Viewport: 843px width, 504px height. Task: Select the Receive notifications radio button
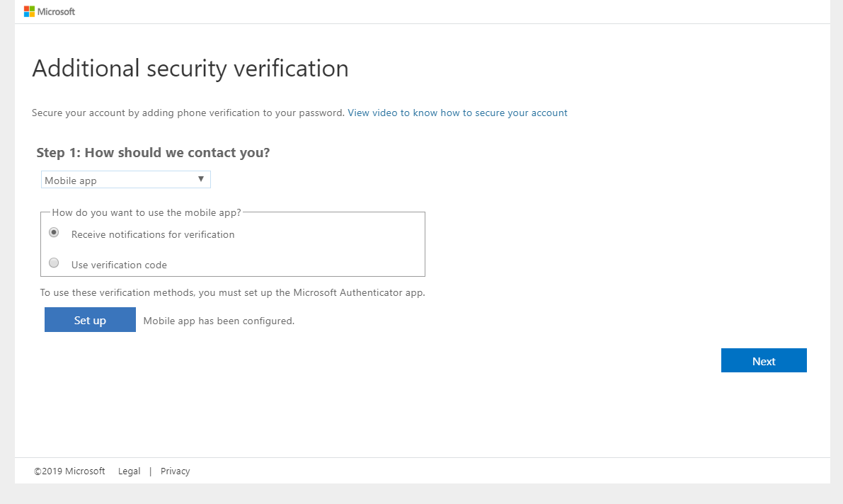coord(54,232)
